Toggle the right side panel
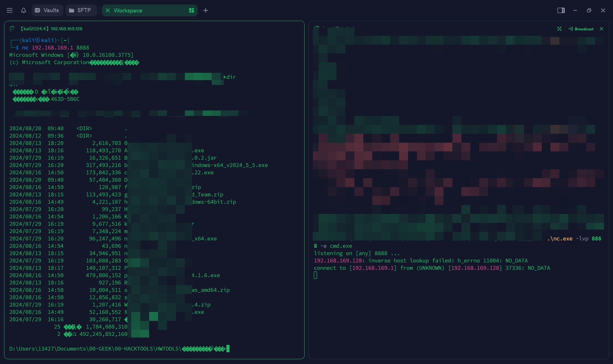Screen dimensions: 613x364 561,11
